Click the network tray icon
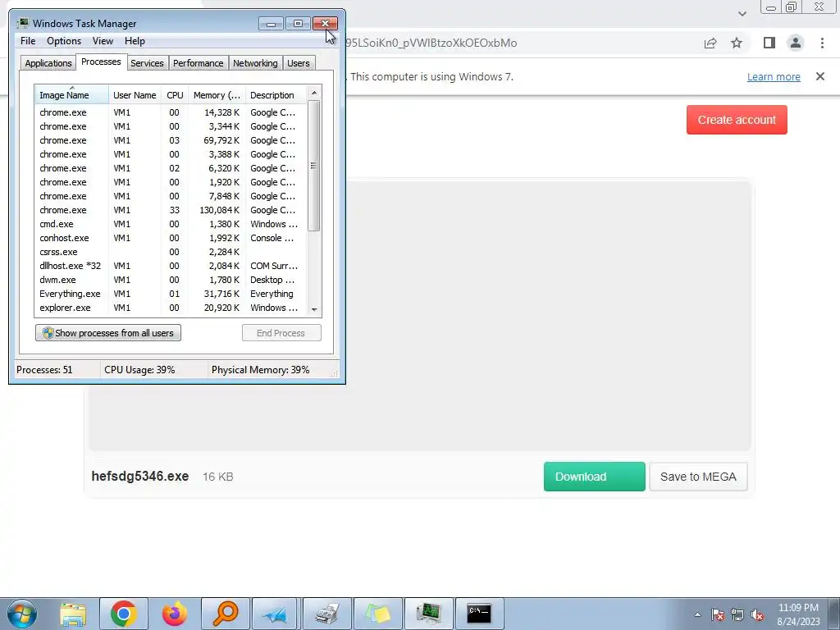Viewport: 840px width, 630px height. 737,614
